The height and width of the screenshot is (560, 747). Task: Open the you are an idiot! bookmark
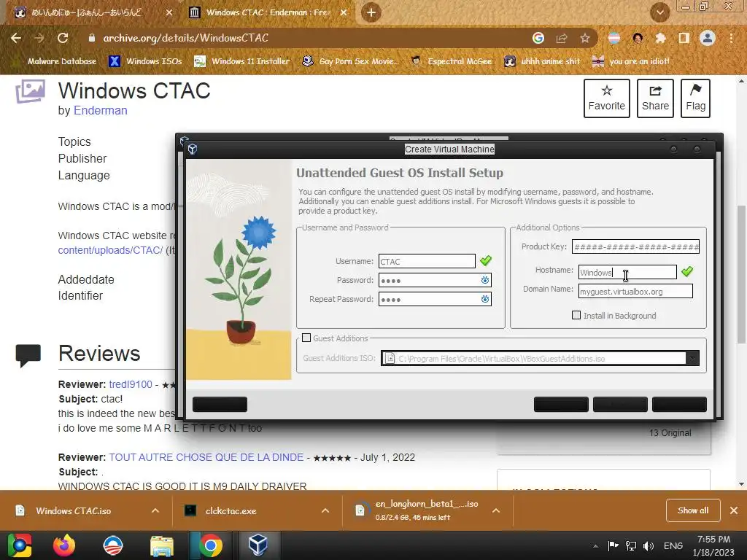click(x=631, y=61)
